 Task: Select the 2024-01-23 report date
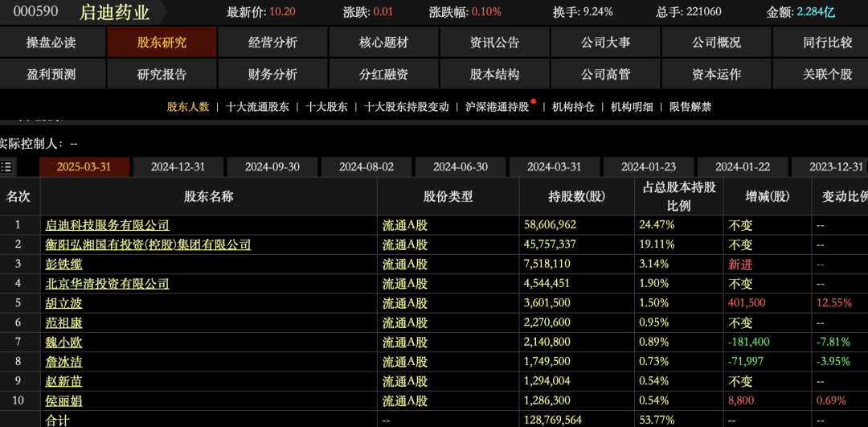(x=649, y=166)
